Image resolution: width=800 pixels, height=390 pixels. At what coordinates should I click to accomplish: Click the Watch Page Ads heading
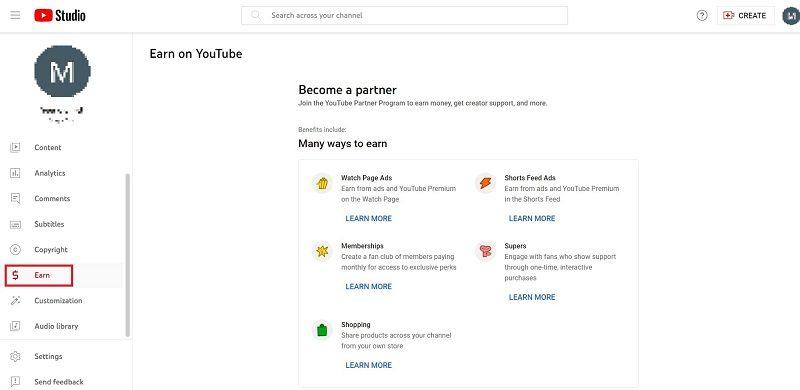(x=366, y=178)
